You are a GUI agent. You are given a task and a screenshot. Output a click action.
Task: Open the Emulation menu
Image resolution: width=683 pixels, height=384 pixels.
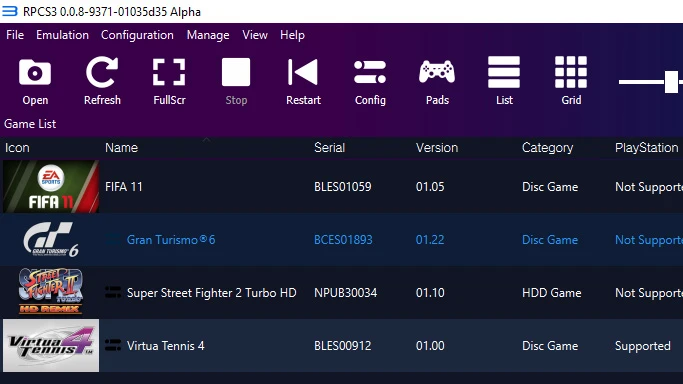tap(62, 35)
